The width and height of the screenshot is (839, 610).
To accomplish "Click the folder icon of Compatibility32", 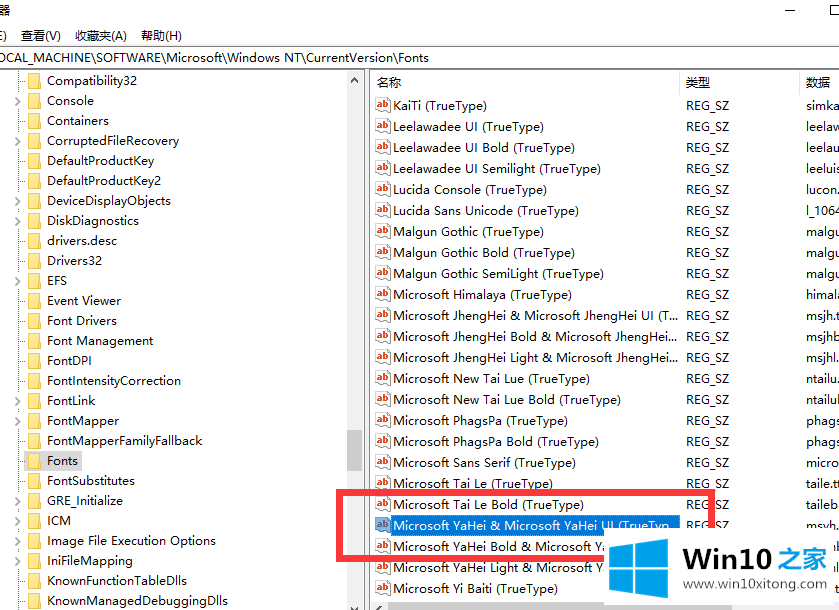I will [x=34, y=81].
